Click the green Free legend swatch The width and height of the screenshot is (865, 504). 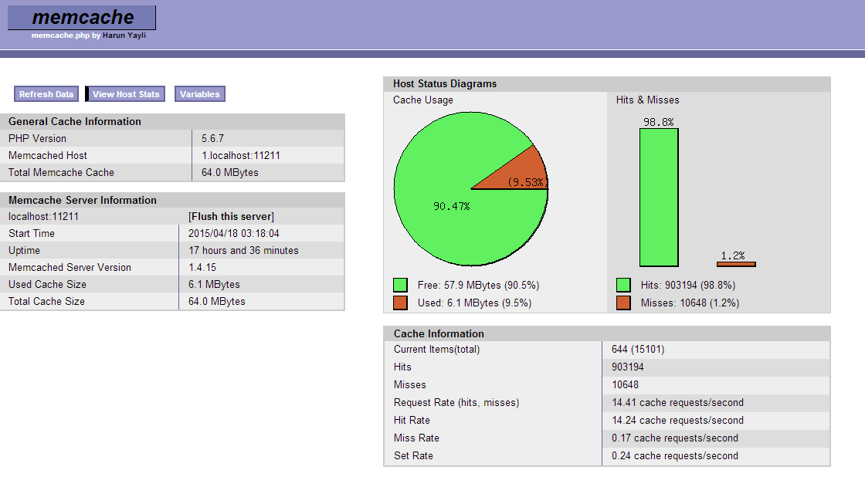[x=400, y=285]
